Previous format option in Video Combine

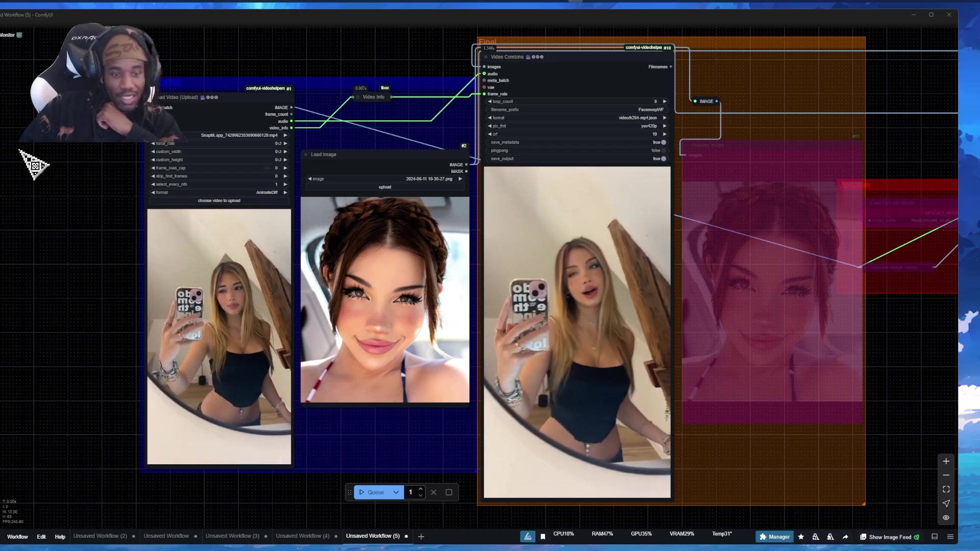coord(489,118)
